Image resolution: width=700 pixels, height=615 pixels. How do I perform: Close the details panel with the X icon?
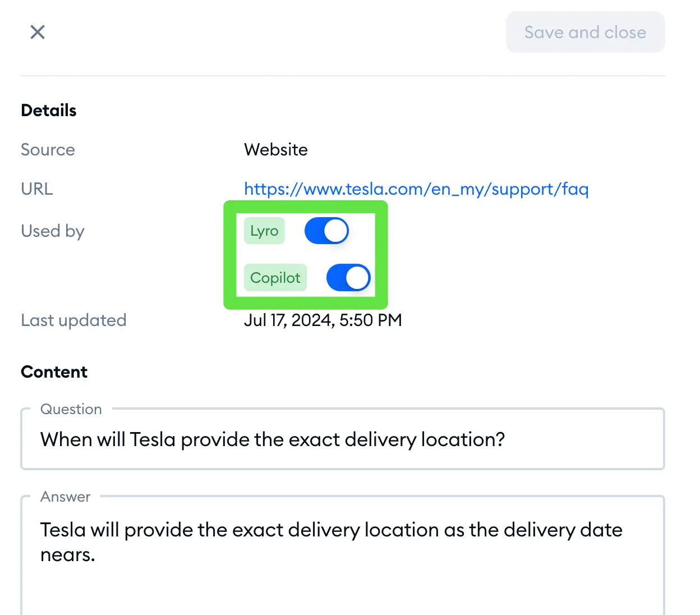pyautogui.click(x=38, y=32)
